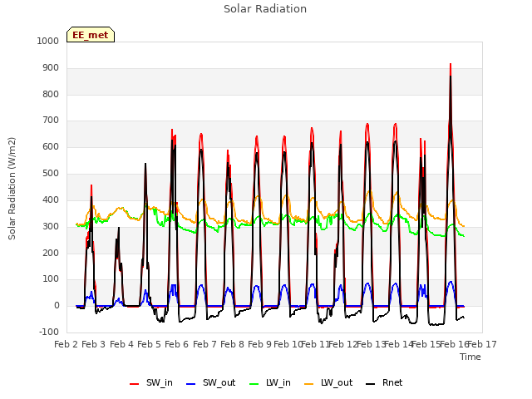Click the EE_met annotation label
Image resolution: width=532 pixels, height=399 pixels.
point(91,35)
